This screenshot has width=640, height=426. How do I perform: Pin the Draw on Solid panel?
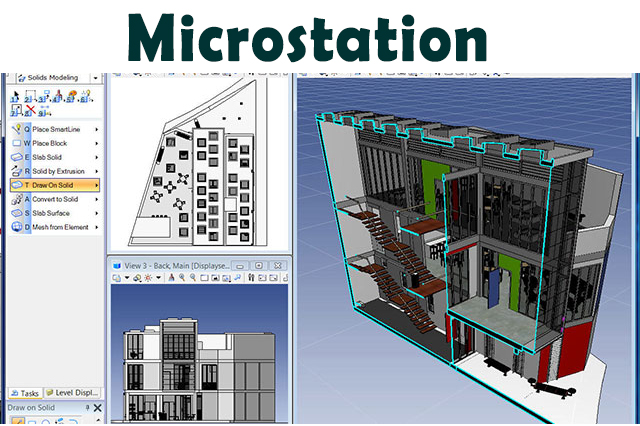(89, 407)
